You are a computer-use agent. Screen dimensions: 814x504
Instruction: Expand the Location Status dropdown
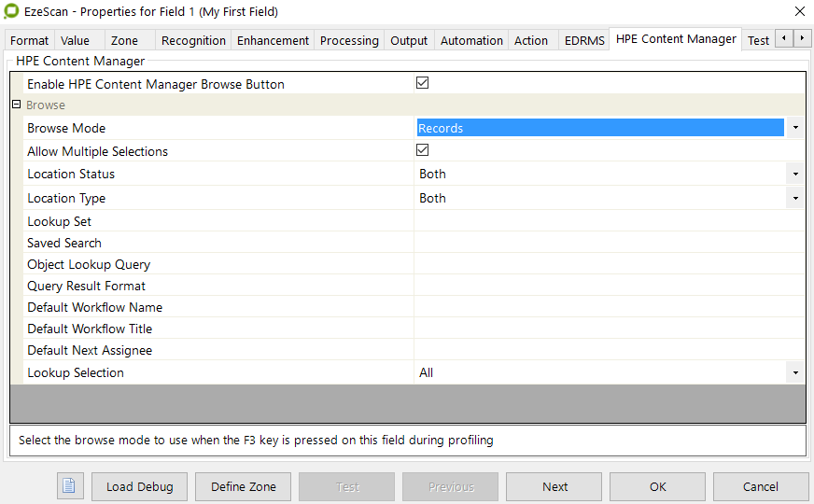point(794,174)
